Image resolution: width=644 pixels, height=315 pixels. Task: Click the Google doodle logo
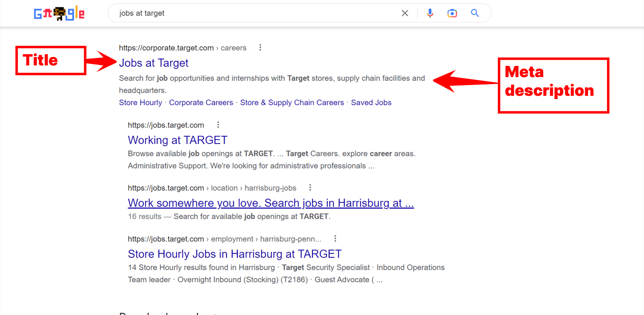click(x=59, y=13)
